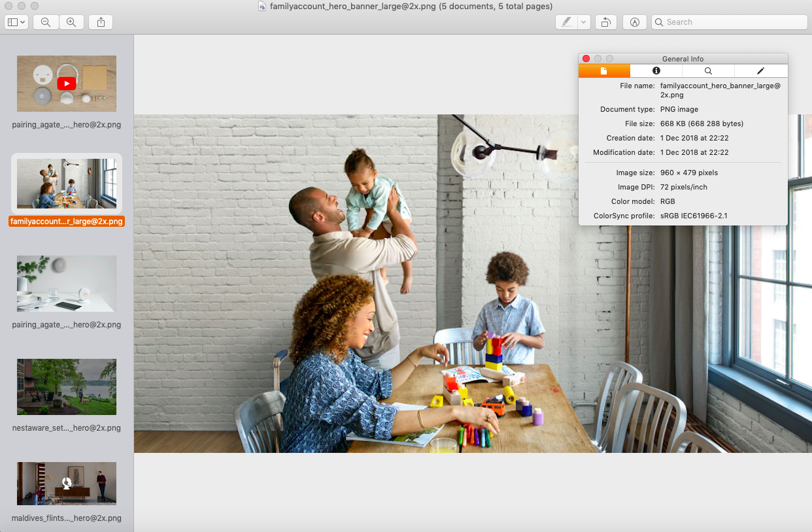The image size is (812, 532).
Task: Select the Highlight pen tool
Action: (566, 22)
